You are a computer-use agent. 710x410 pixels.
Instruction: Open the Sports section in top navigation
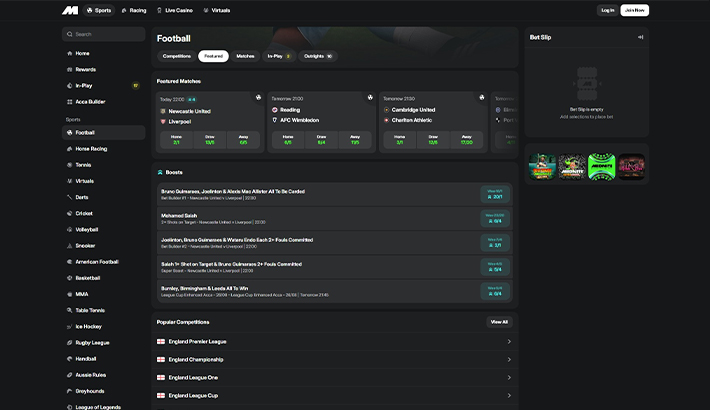pyautogui.click(x=99, y=10)
